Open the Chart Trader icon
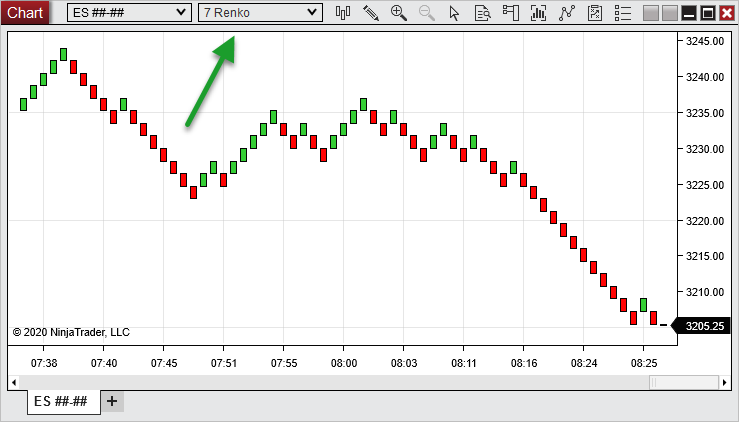The height and width of the screenshot is (422, 739). coord(511,13)
